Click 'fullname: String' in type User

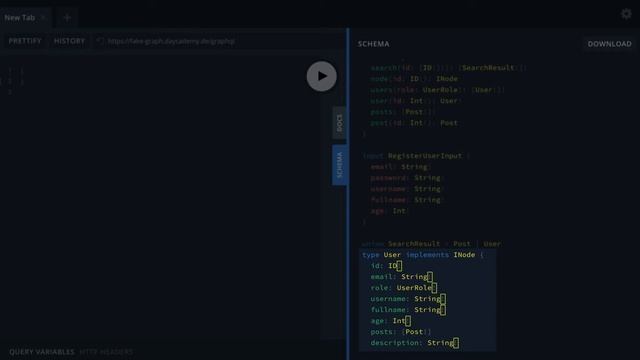click(x=408, y=310)
